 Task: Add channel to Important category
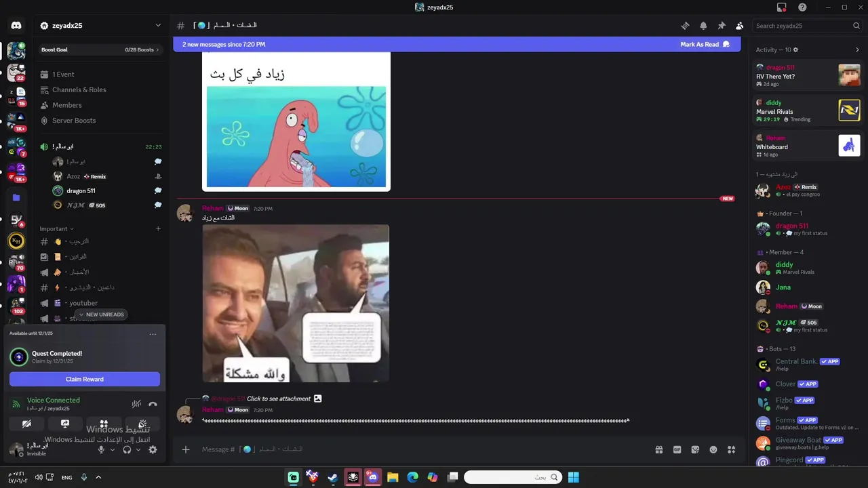coord(158,229)
